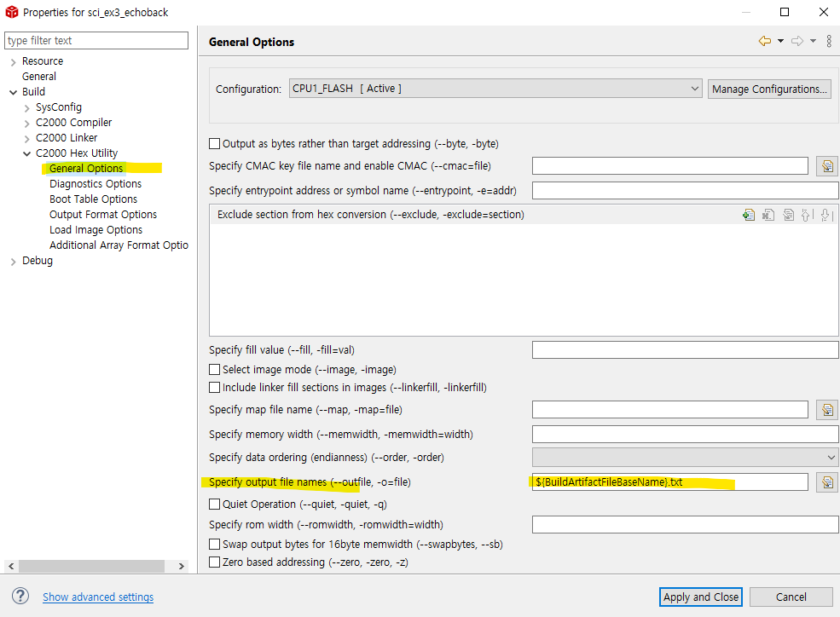Viewport: 840px width, 617px height.
Task: Toggle Output as bytes rather than target addressing
Action: click(x=214, y=143)
